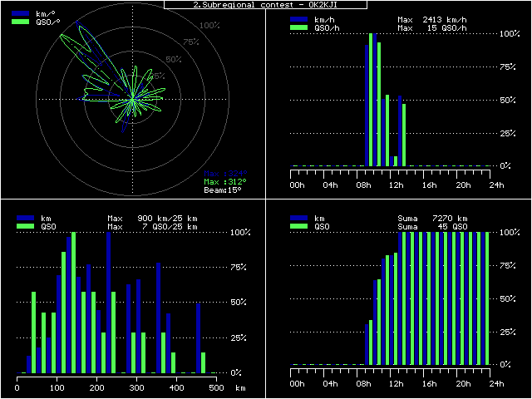532x399 pixels.
Task: Click 'Max 7 QSO/25 km' text
Action: pyautogui.click(x=152, y=227)
